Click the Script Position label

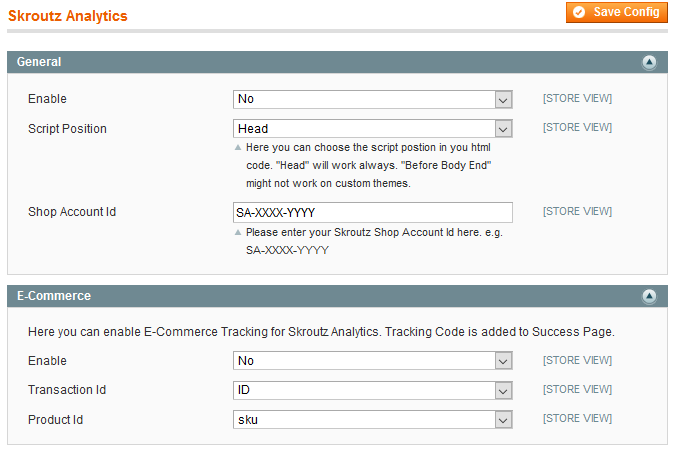[x=67, y=129]
